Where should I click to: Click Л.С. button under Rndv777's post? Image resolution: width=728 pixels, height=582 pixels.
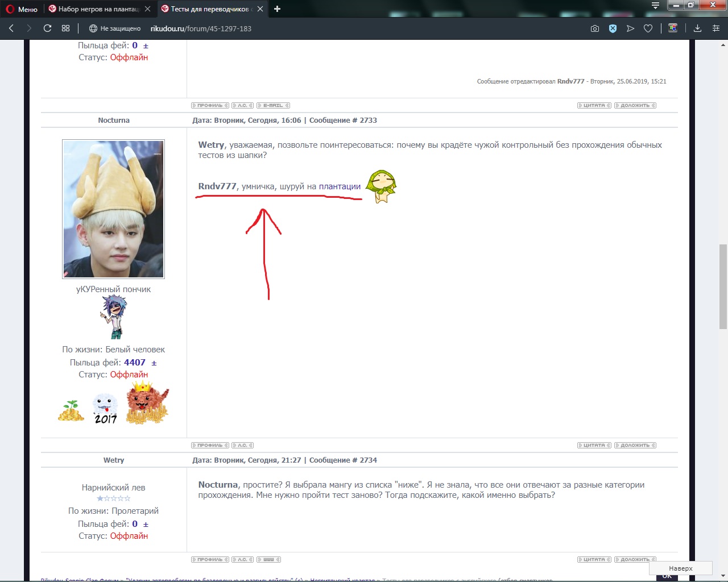coord(242,106)
